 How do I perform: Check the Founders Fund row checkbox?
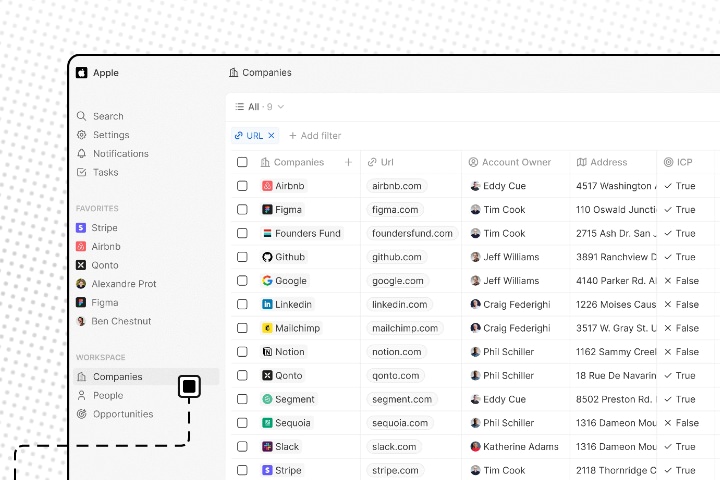[242, 233]
